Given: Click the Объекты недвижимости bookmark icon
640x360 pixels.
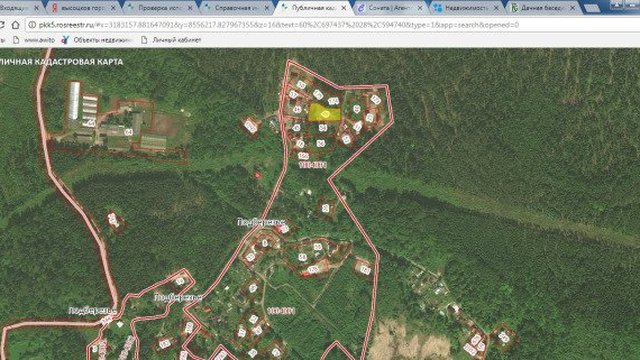Looking at the screenshot, I should (65, 40).
